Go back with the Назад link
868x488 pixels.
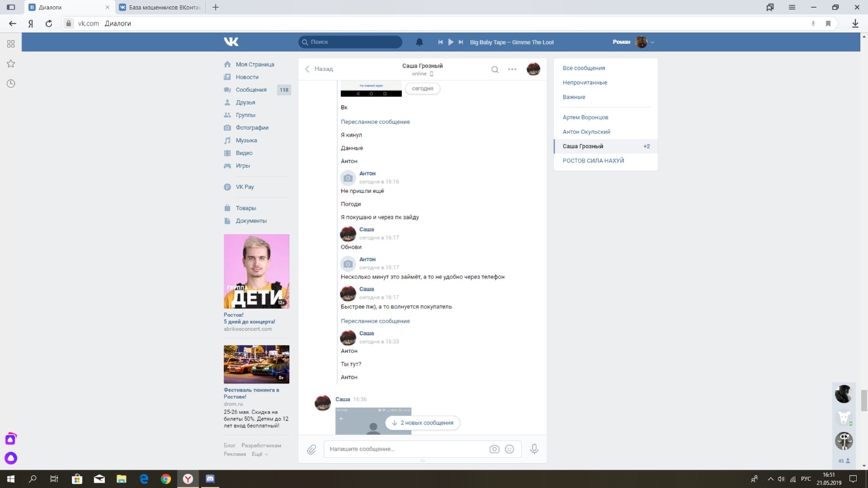319,69
